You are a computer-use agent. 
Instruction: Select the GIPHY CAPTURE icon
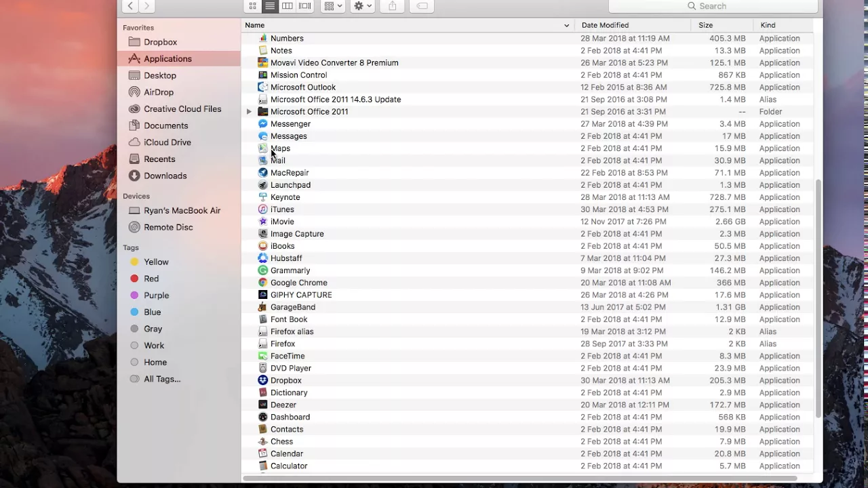(x=263, y=295)
